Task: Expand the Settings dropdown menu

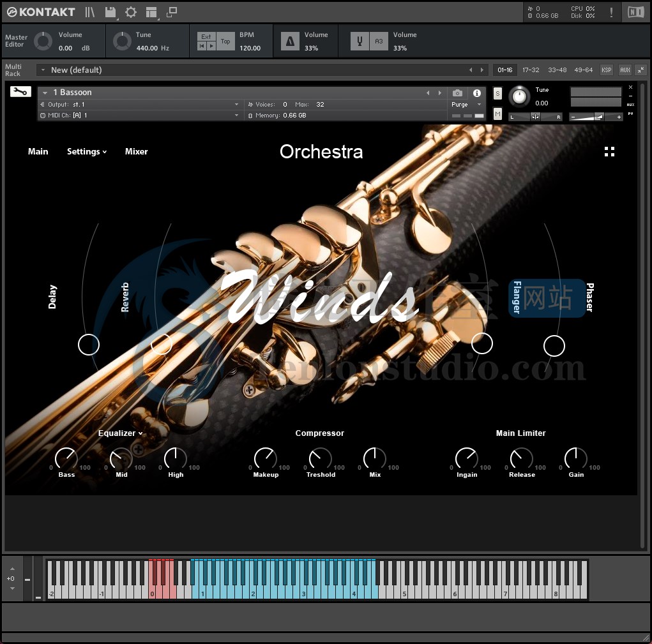Action: (x=86, y=152)
